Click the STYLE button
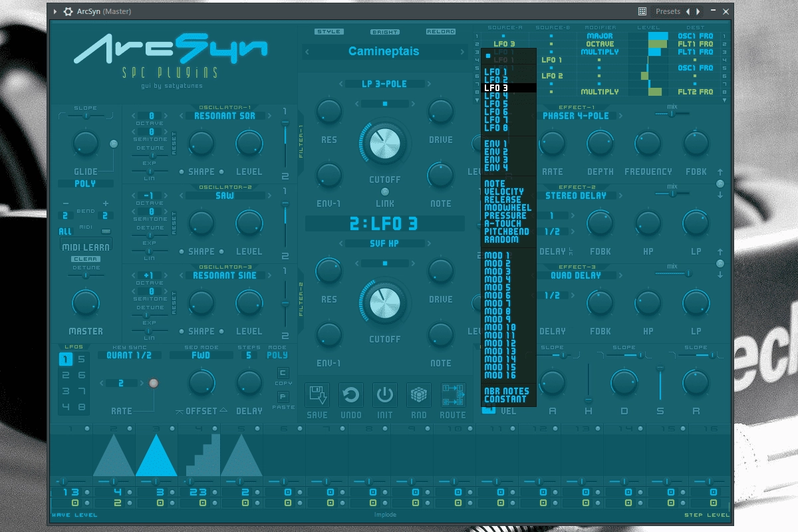Screen dimensions: 798x532 pyautogui.click(x=329, y=31)
